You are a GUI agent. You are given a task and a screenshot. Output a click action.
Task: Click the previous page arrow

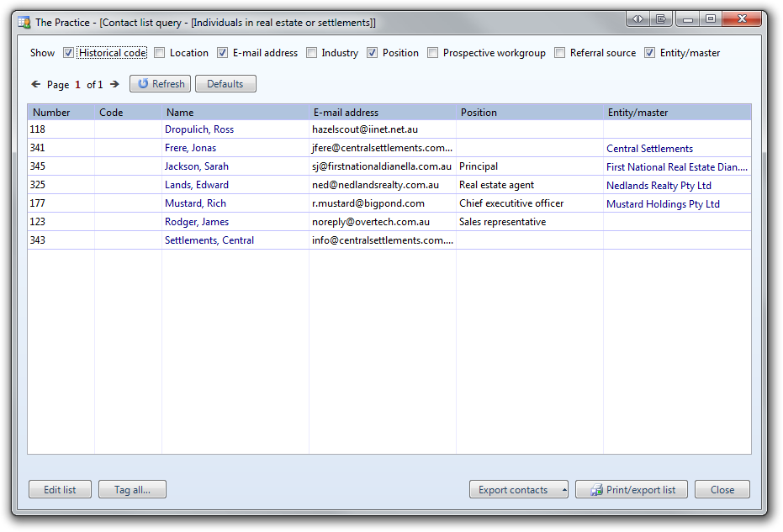pyautogui.click(x=36, y=84)
